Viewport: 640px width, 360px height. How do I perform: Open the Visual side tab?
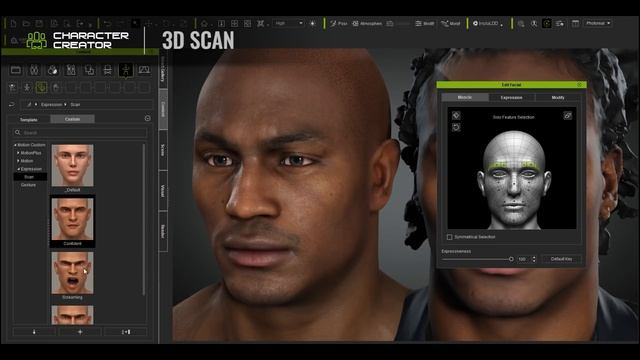[x=163, y=191]
